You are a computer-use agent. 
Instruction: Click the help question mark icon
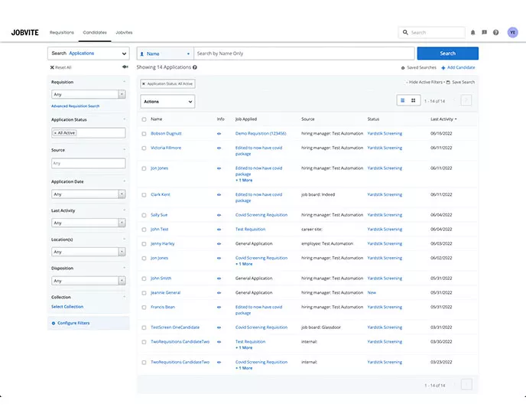[x=495, y=33]
